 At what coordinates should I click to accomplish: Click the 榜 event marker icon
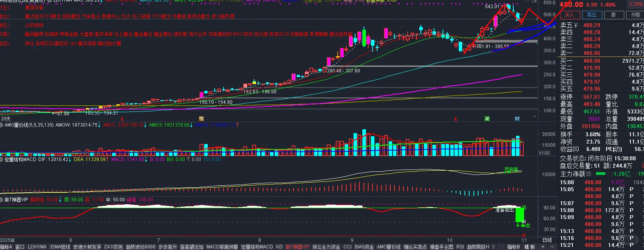point(201,119)
